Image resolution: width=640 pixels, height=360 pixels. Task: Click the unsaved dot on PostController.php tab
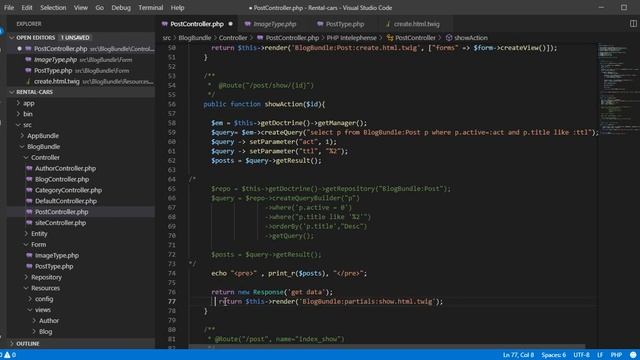[231, 24]
